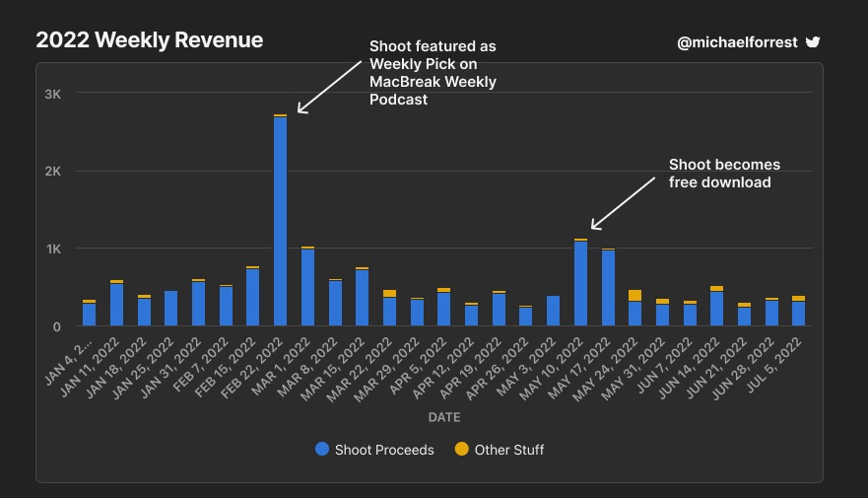
Task: Click the Twitter bird icon
Action: click(x=812, y=42)
